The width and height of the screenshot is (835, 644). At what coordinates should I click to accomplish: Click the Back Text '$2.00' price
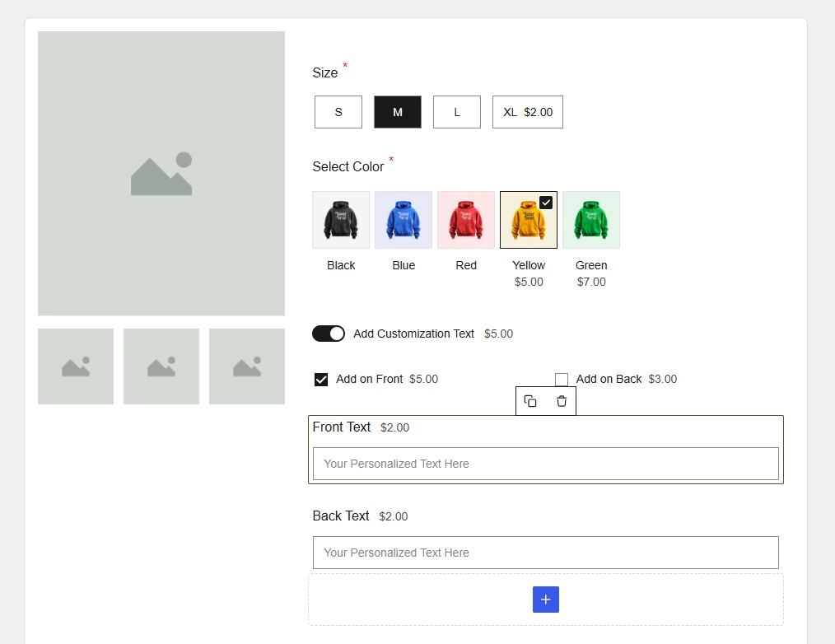(394, 516)
